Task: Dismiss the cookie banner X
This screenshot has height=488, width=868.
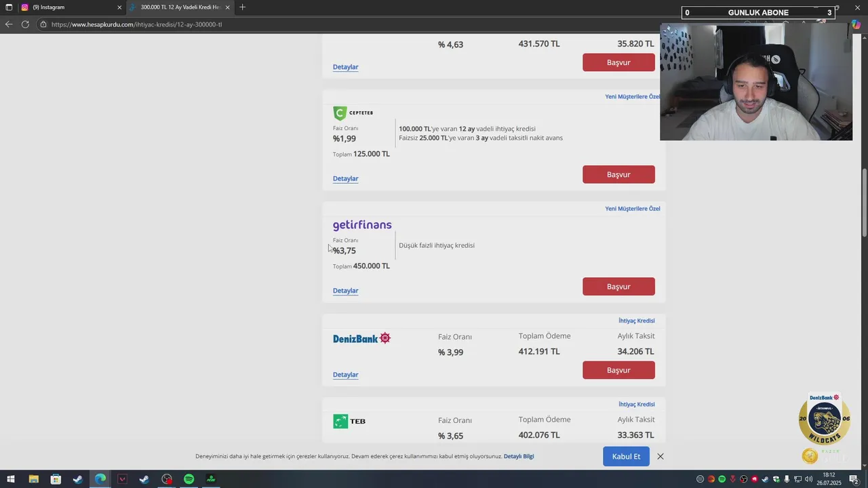Action: (660, 456)
